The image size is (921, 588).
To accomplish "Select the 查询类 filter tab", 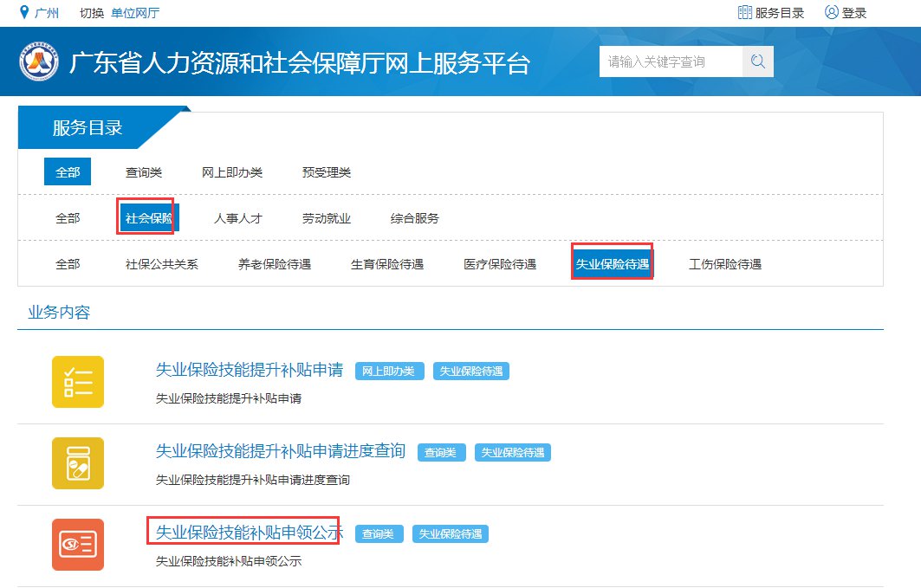I will [144, 172].
